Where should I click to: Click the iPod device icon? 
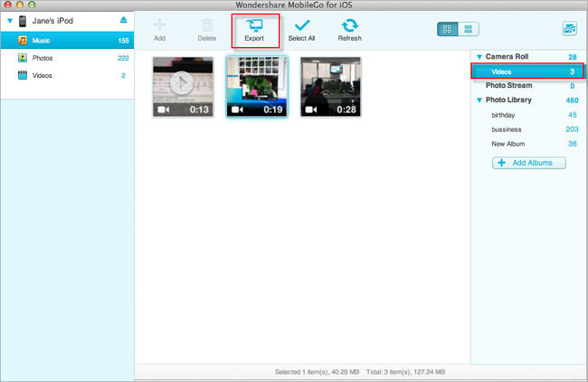23,21
